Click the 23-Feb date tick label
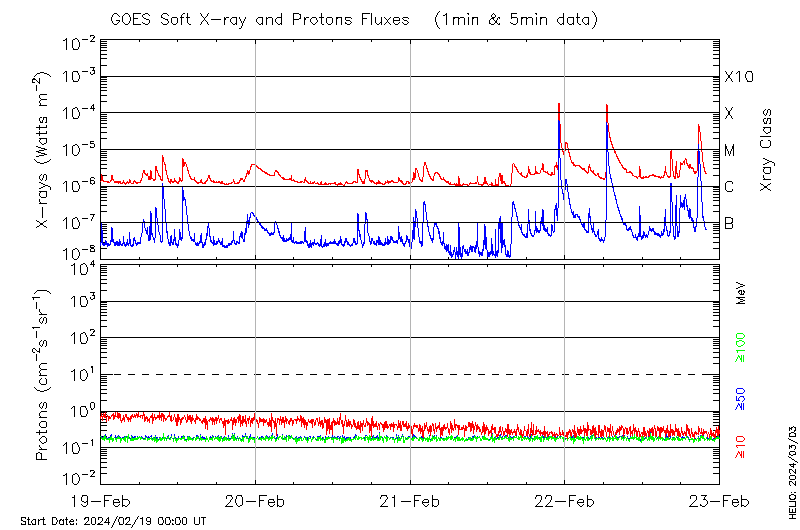 coord(718,502)
